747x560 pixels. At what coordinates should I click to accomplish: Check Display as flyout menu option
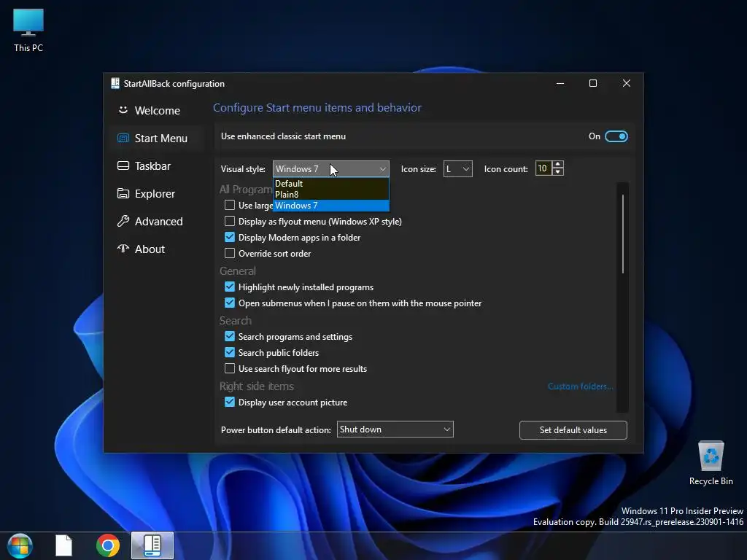click(230, 222)
